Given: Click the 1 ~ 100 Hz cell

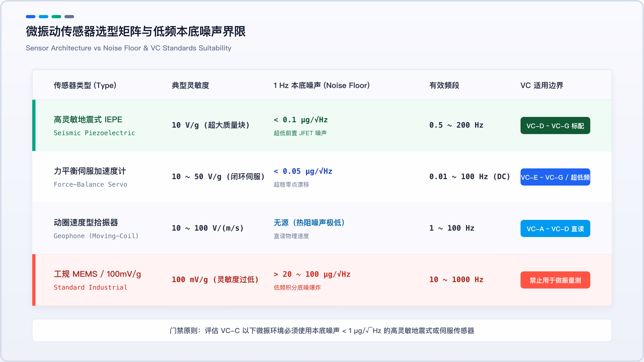Looking at the screenshot, I should (x=452, y=228).
